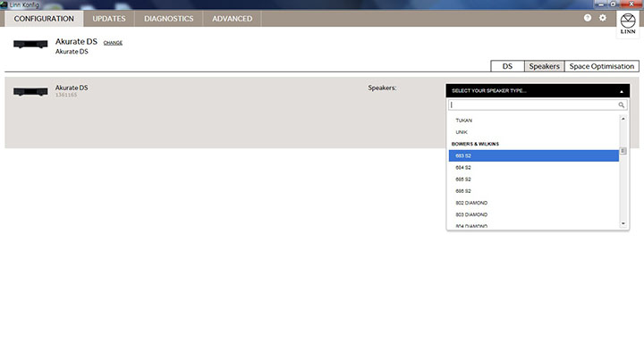644x343 pixels.
Task: Close the Linn Konfig window
Action: click(x=631, y=4)
